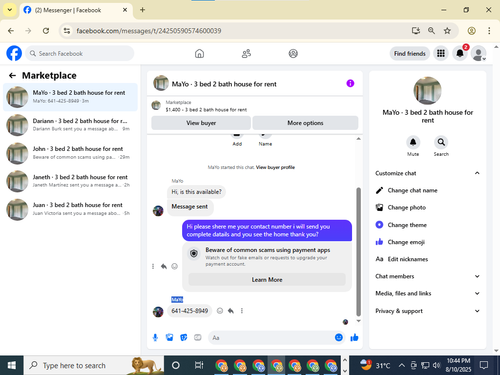Click the More options button
Screen dimensions: 500x375
coord(305,123)
